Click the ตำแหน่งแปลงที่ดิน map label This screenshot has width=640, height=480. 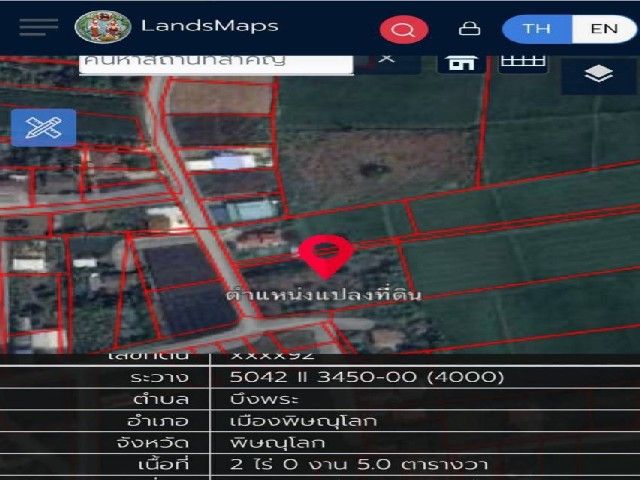[324, 295]
